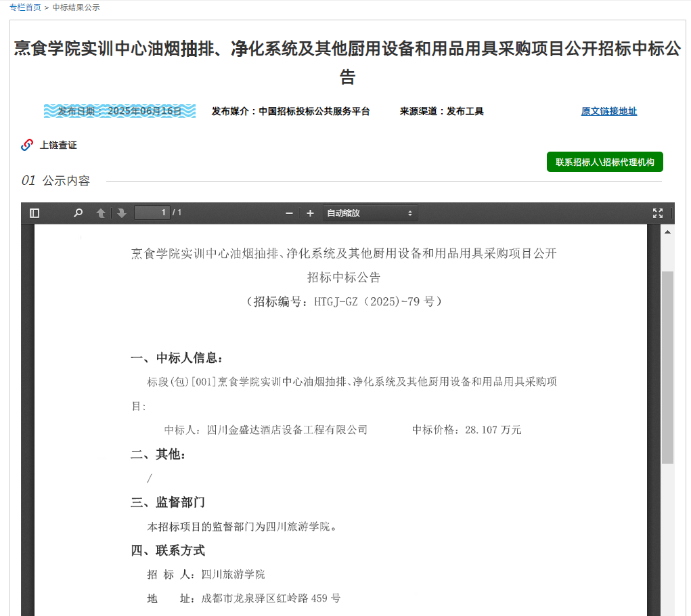This screenshot has width=691, height=616.
Task: Click the PDF vertical scrollbar thumb
Action: click(667, 368)
